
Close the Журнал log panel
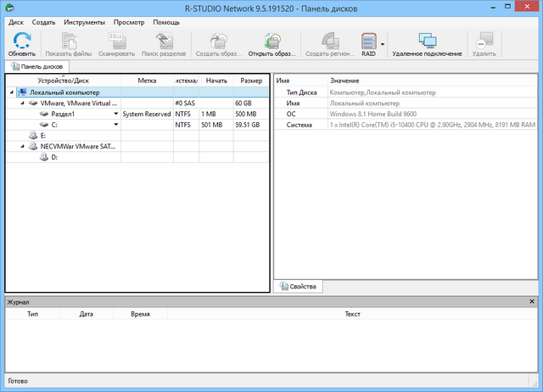[x=533, y=301]
